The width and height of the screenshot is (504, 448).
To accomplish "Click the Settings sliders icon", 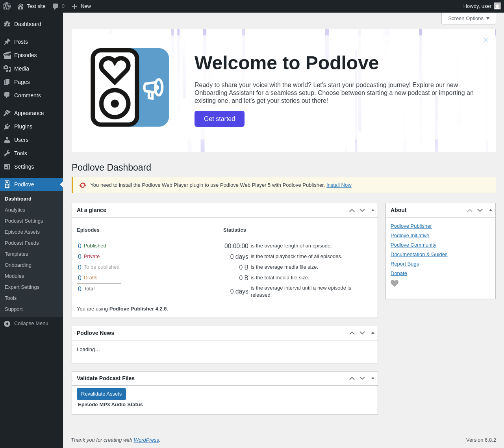I will click(x=7, y=167).
